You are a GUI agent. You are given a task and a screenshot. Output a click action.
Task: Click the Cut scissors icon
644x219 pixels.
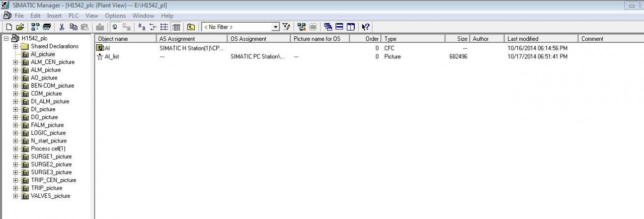(x=62, y=27)
